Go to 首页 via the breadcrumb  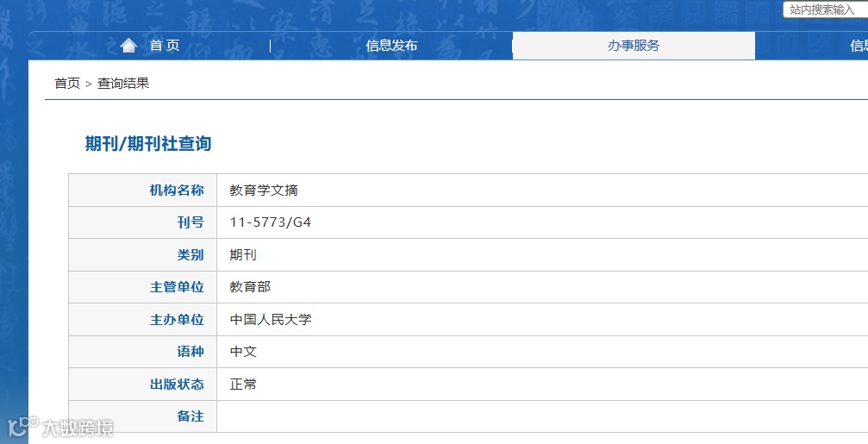click(67, 84)
